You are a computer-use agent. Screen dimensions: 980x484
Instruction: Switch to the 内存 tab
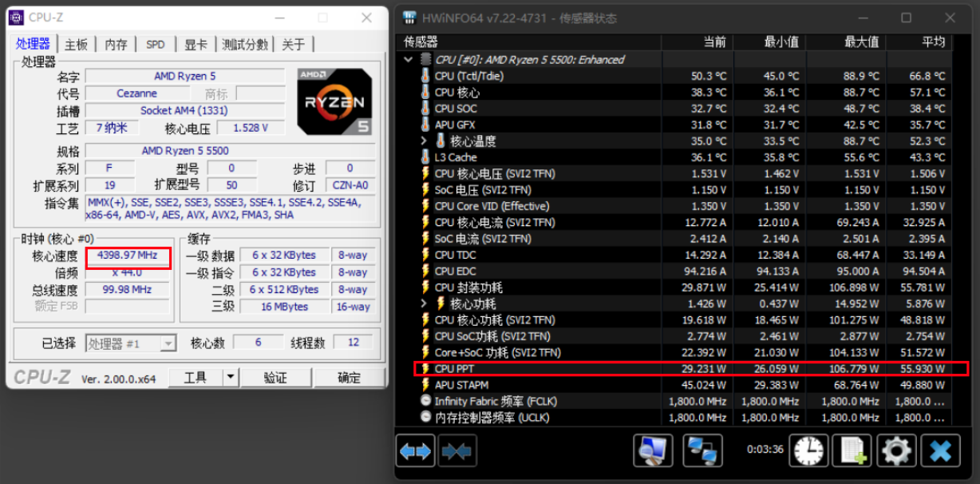pyautogui.click(x=117, y=45)
